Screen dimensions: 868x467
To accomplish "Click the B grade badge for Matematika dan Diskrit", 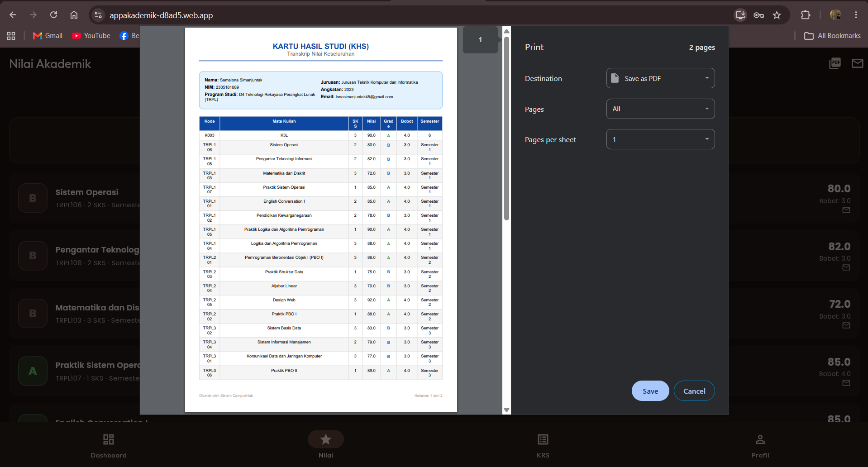I will [x=33, y=314].
